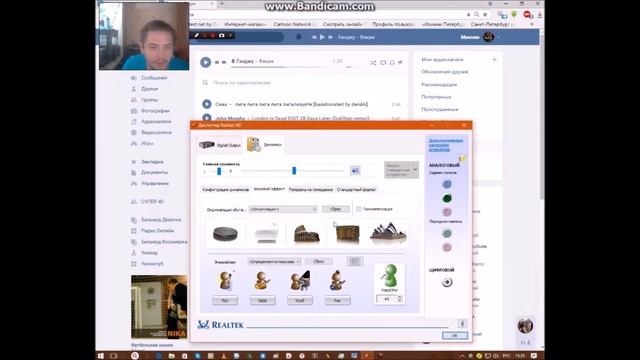Reset the equalizer with its Сброс button
Viewport: 640px width, 360px height.
318,262
